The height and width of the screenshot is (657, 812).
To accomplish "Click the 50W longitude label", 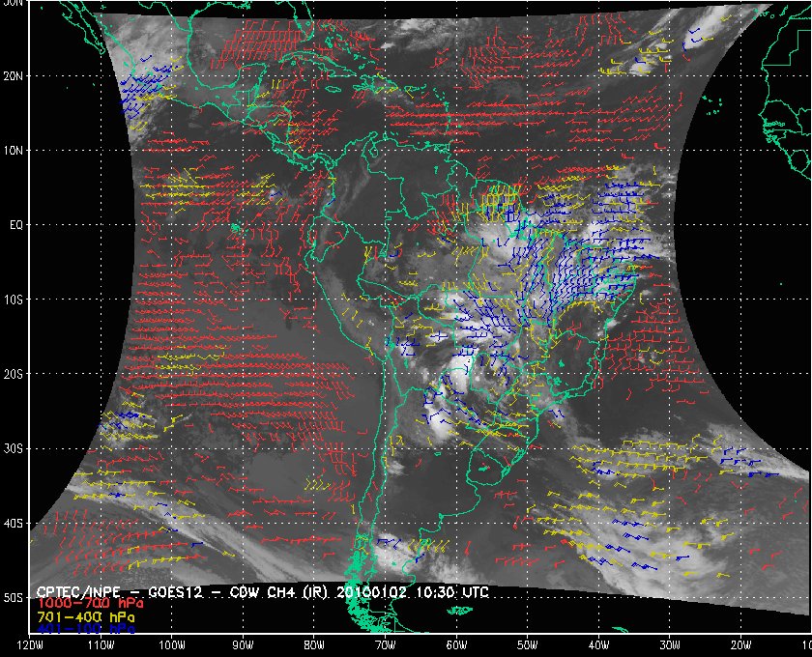I will pyautogui.click(x=528, y=645).
